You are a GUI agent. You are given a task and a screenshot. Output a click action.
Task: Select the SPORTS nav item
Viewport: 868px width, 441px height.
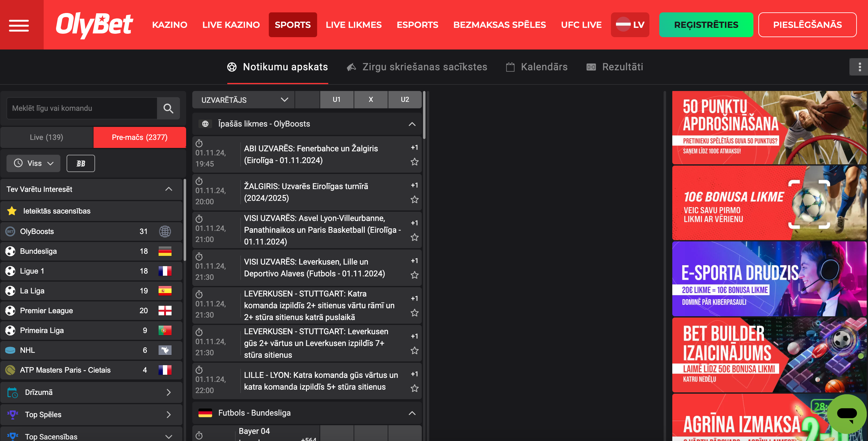pos(292,25)
